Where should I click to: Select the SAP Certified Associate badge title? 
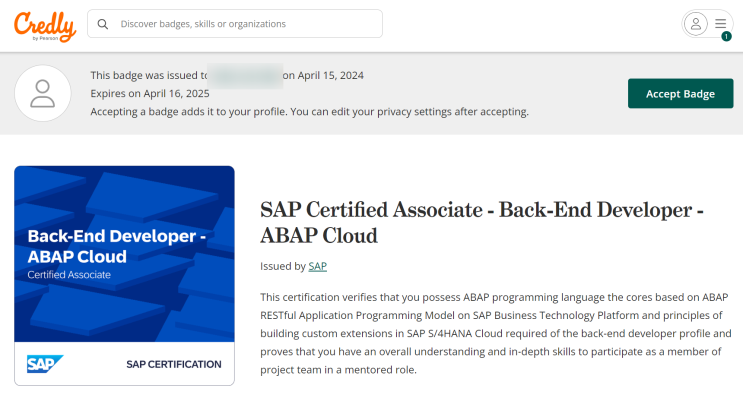(x=481, y=223)
